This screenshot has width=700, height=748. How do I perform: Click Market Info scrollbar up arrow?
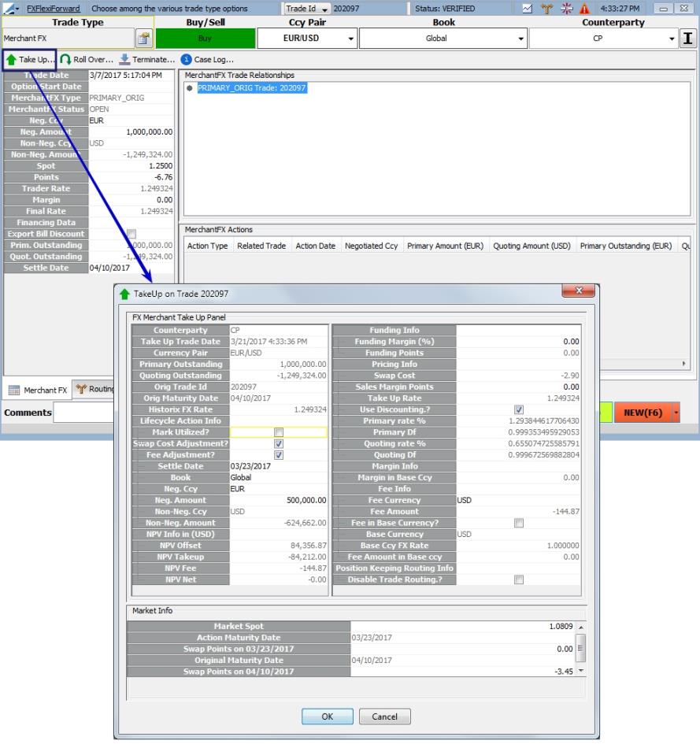click(x=581, y=627)
